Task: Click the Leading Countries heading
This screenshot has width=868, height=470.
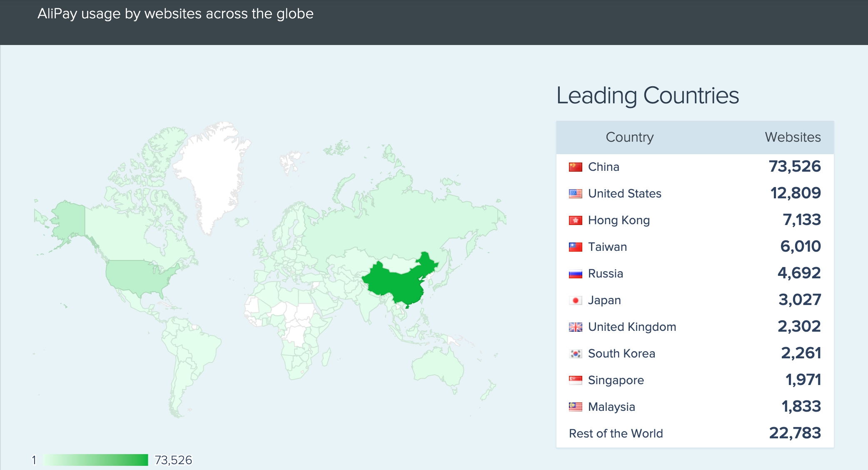Action: point(648,96)
